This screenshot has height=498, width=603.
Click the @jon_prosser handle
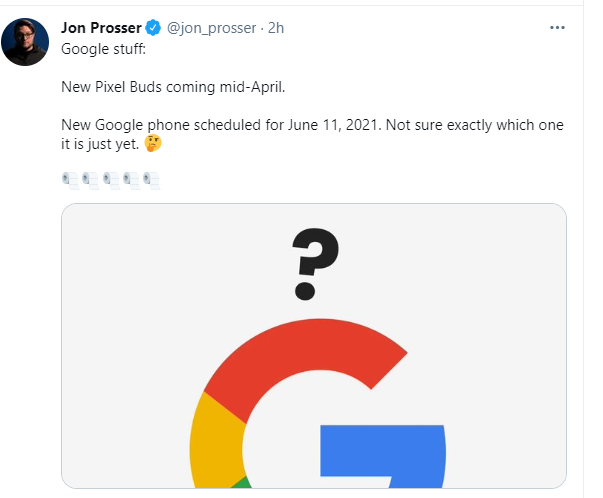210,28
